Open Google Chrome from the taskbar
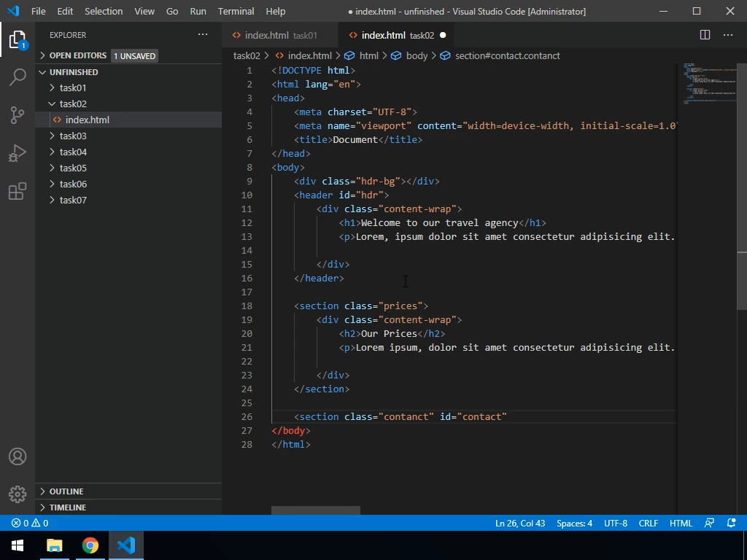 tap(90, 545)
